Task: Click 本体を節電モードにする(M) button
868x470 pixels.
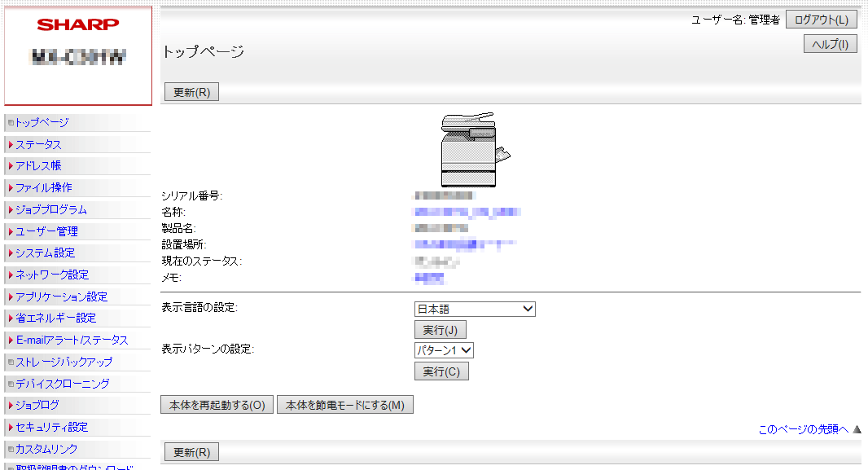Action: pos(345,405)
